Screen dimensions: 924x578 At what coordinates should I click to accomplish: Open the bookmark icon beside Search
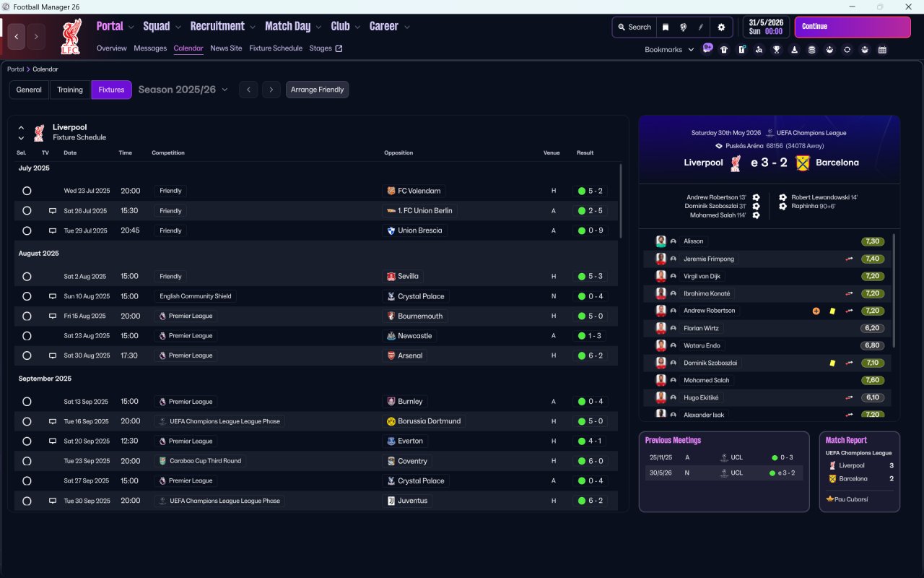666,27
